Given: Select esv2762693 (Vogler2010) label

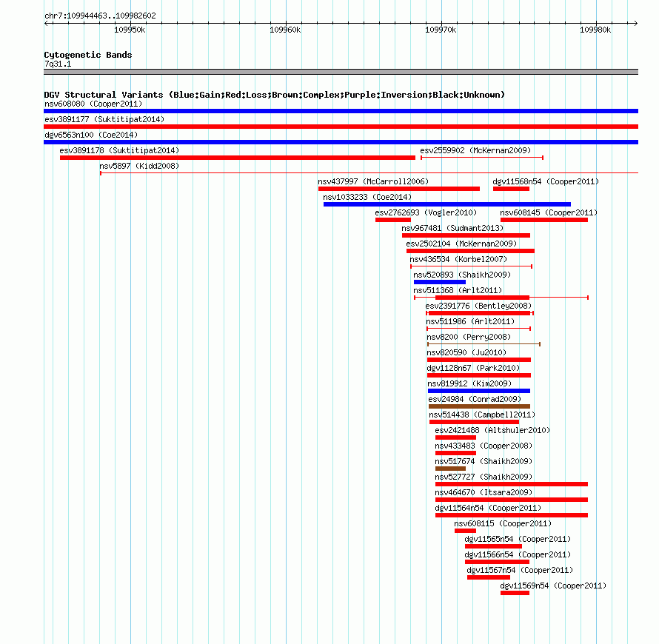Looking at the screenshot, I should pyautogui.click(x=426, y=212).
